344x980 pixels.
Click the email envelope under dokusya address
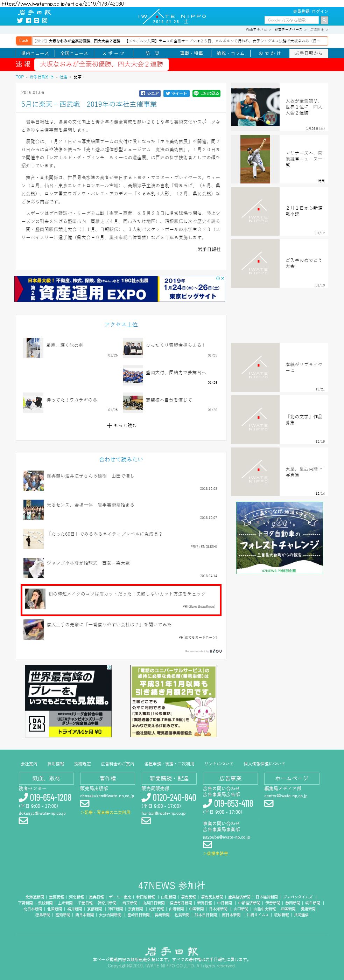point(23,821)
